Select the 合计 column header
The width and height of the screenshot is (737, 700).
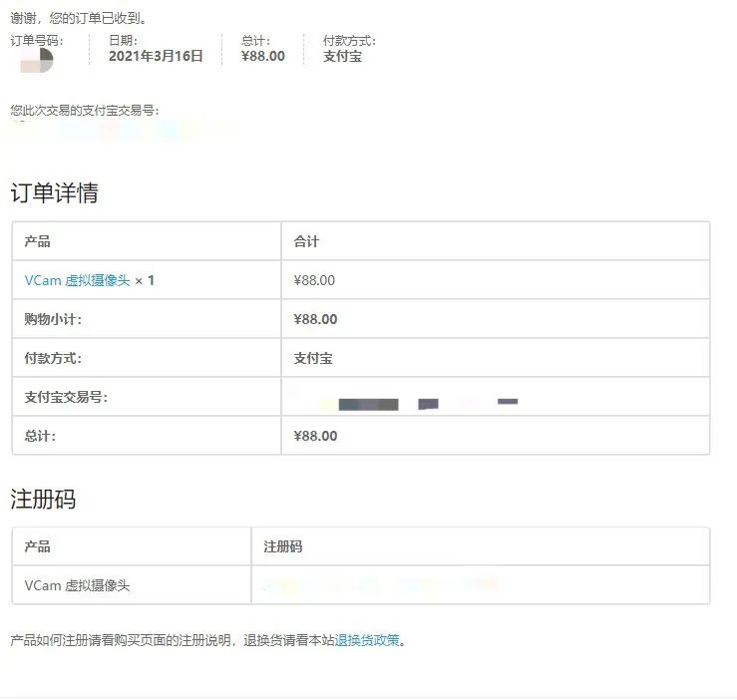306,241
